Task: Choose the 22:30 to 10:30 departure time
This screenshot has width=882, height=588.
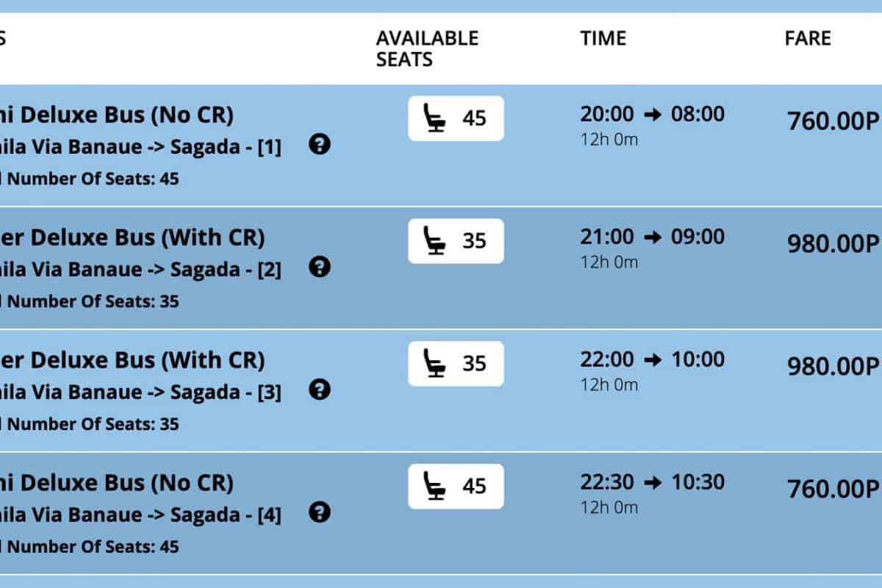Action: [x=652, y=482]
